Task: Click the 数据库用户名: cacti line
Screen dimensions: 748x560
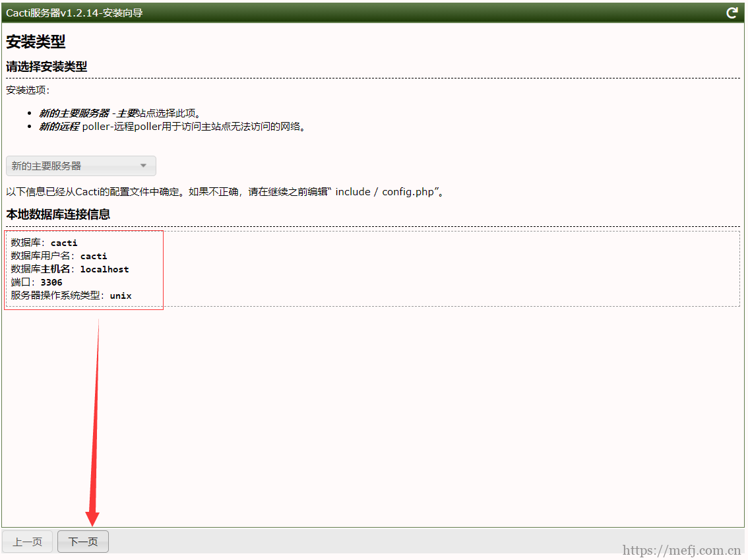Action: pyautogui.click(x=59, y=256)
